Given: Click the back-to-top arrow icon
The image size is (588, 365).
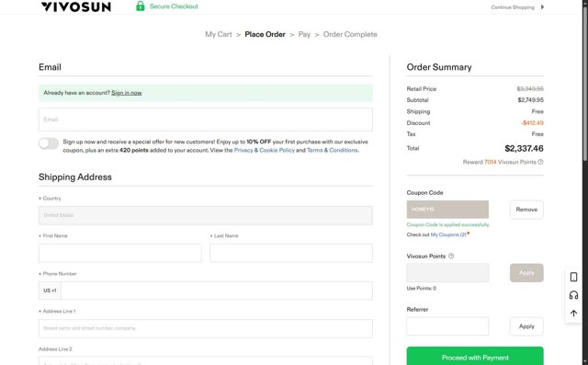Looking at the screenshot, I should 573,313.
